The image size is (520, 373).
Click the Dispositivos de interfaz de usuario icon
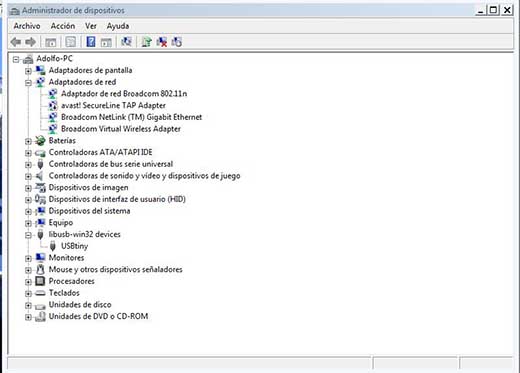click(x=40, y=199)
